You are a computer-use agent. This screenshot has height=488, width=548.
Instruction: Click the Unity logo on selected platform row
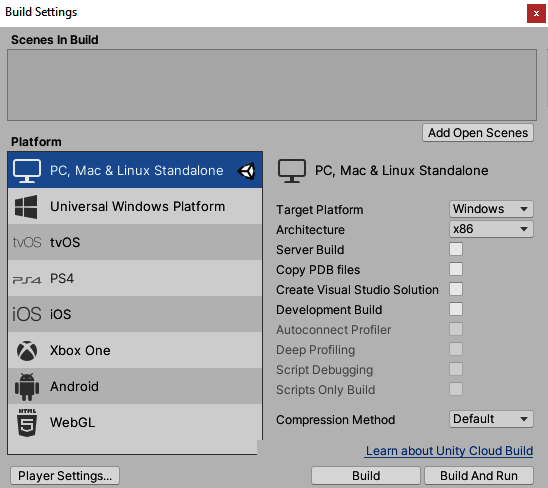pos(247,171)
